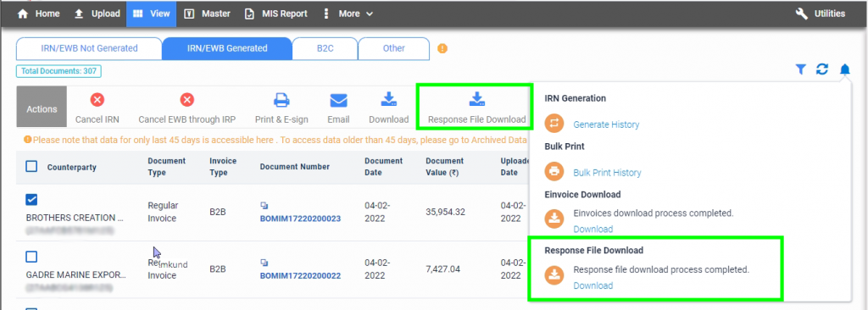Screen dimensions: 868x310
Task: Open document number BOMIM17220200022
Action: 300,275
